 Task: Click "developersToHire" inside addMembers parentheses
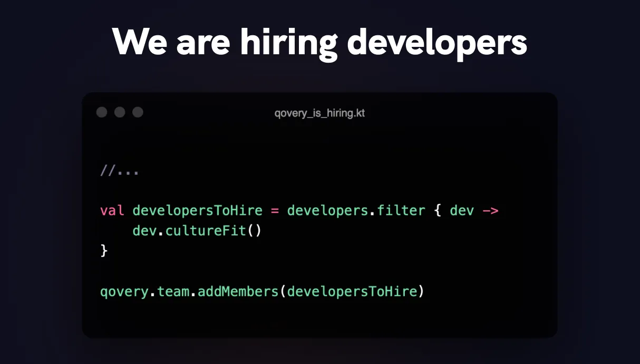pyautogui.click(x=352, y=291)
